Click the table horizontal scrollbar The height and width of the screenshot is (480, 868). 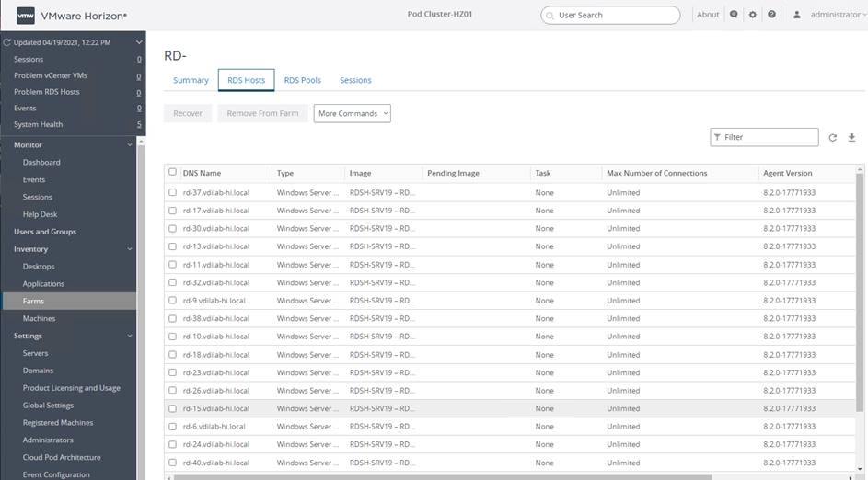click(443, 477)
